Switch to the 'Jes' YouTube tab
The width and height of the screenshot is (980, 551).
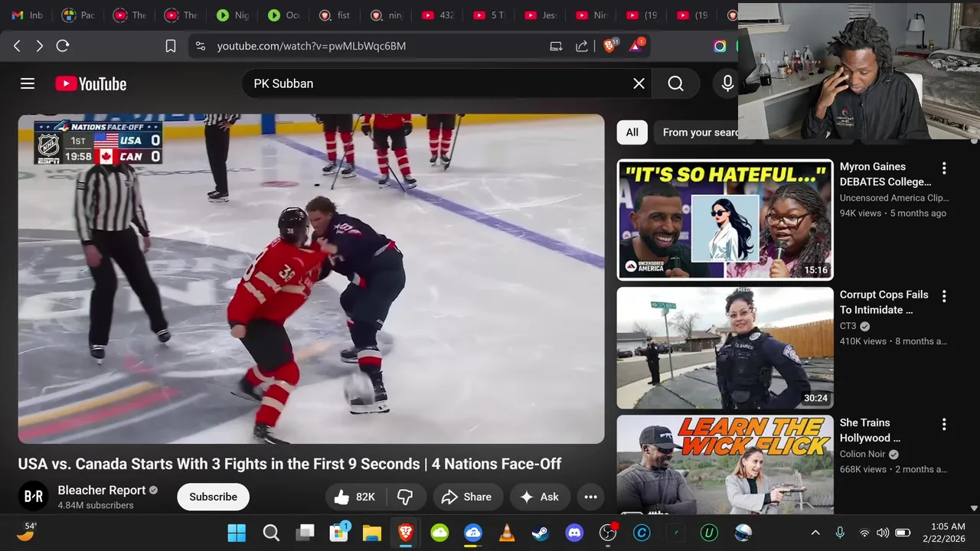[541, 15]
